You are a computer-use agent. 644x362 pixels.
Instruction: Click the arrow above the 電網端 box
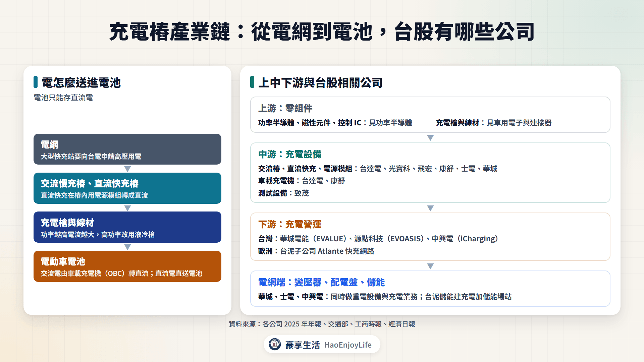(x=430, y=266)
